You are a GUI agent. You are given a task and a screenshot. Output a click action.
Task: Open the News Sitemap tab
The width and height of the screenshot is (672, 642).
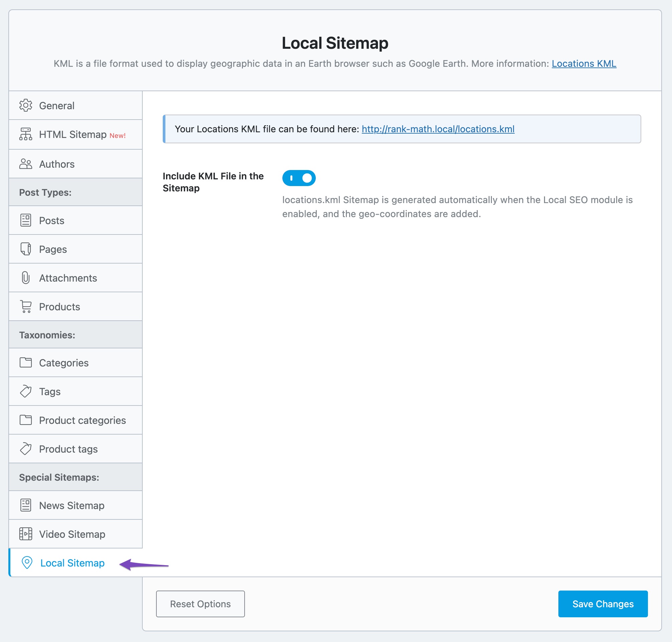[x=76, y=505]
